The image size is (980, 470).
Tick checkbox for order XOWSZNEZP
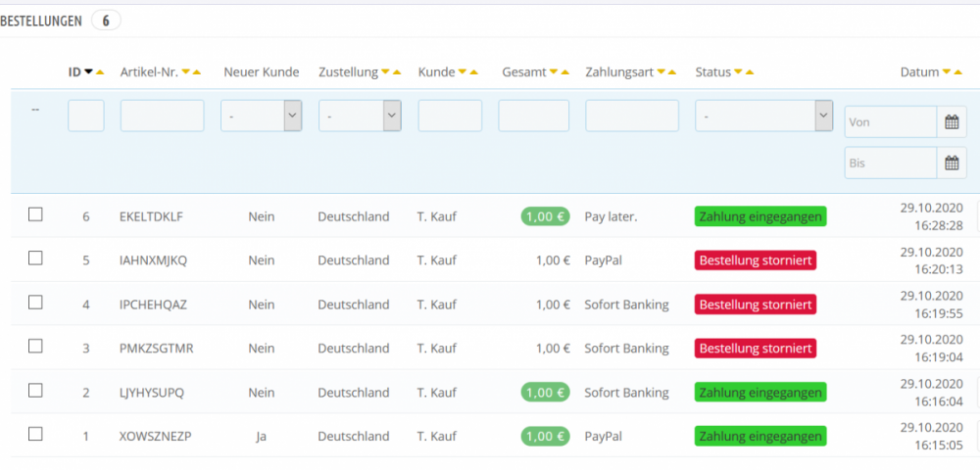35,435
